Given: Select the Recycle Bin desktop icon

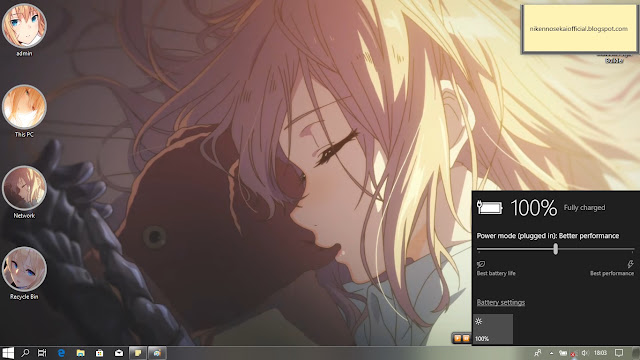Looking at the screenshot, I should tap(24, 273).
